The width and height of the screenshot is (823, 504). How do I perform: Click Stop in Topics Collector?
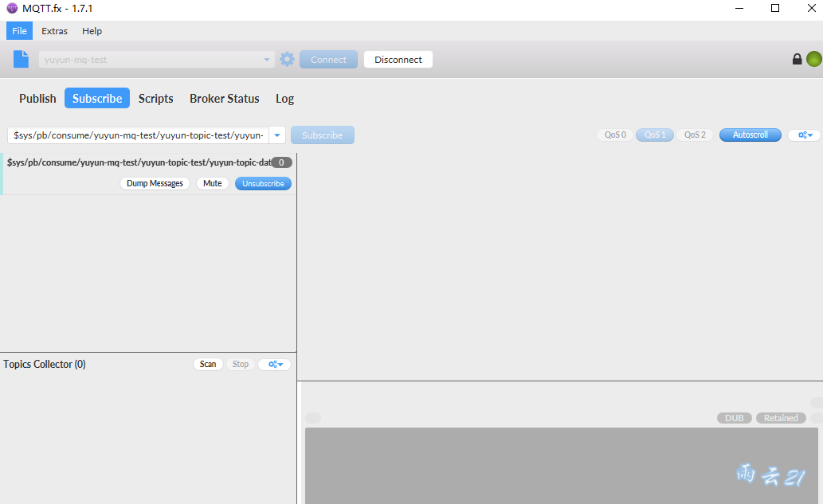pyautogui.click(x=241, y=364)
